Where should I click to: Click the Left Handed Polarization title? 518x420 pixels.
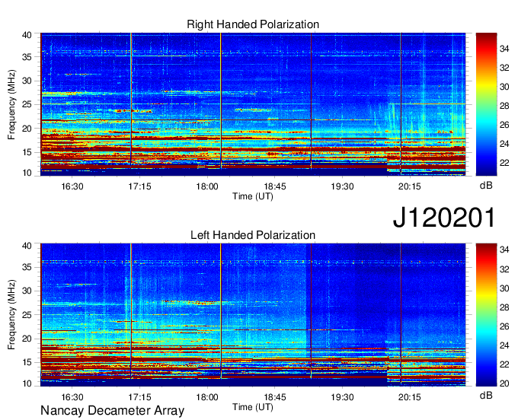pyautogui.click(x=253, y=235)
